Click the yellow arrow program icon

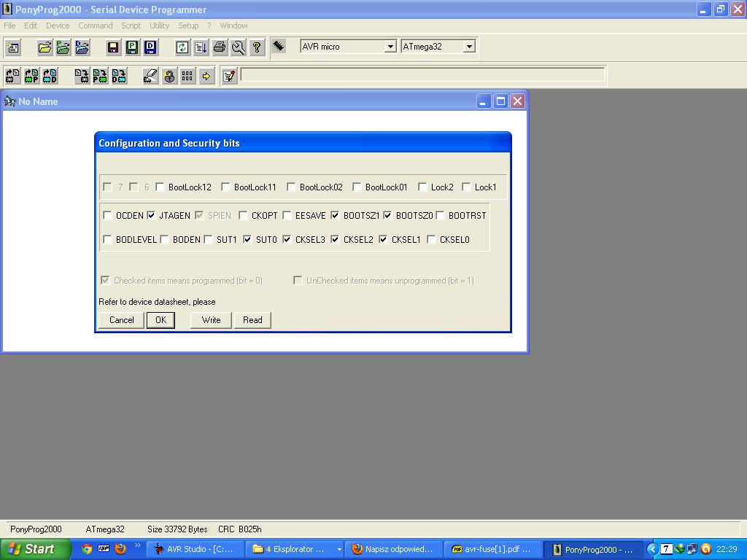206,76
